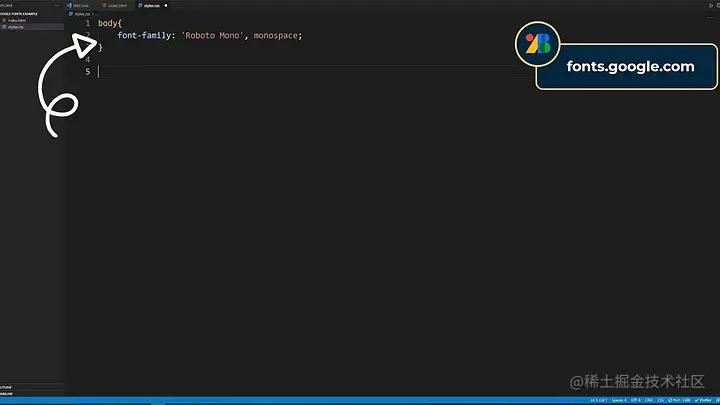Switch to the index.html tab
The height and width of the screenshot is (405, 720).
114,6
